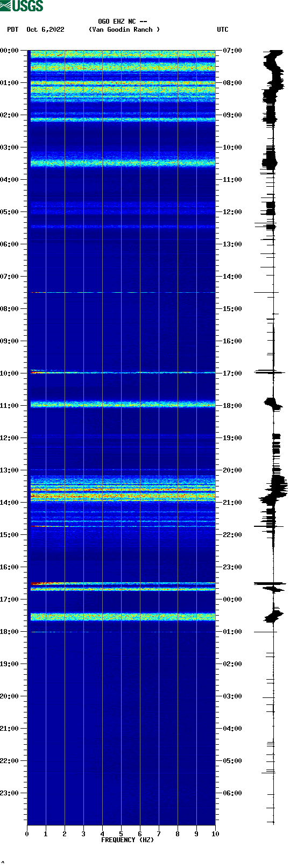Click the 'PDT' timezone label
Screen dimensions: 297x868
click(13, 30)
